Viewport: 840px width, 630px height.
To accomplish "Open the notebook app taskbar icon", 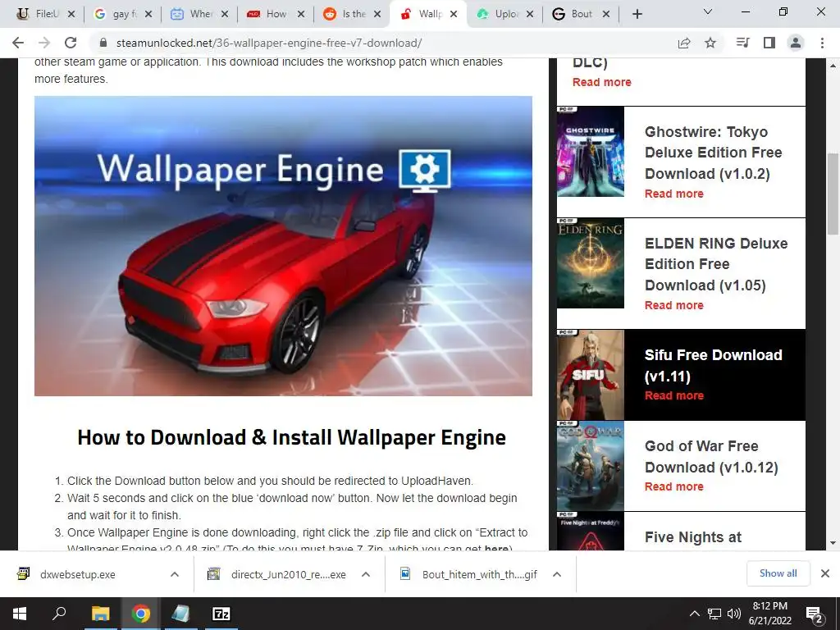I will 180,614.
